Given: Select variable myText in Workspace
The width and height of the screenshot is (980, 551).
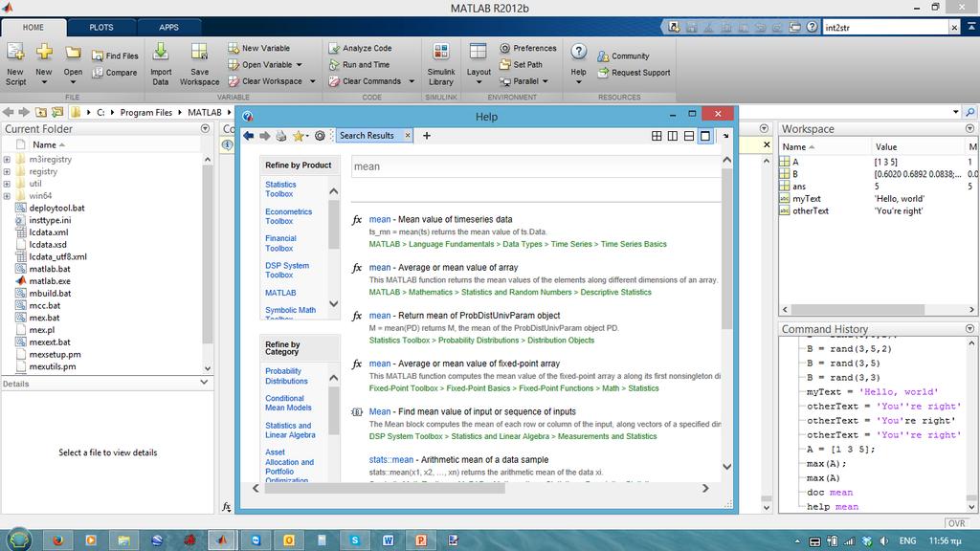Looking at the screenshot, I should click(x=806, y=199).
